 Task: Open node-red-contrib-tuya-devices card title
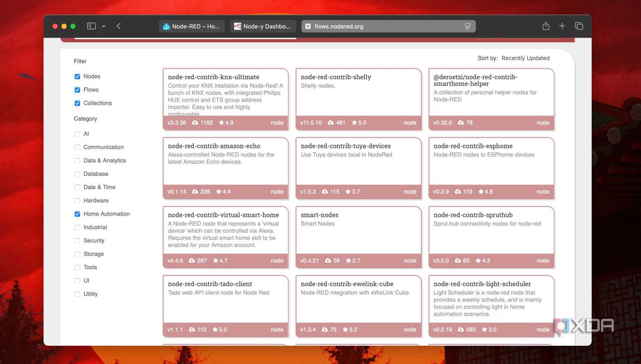[345, 146]
